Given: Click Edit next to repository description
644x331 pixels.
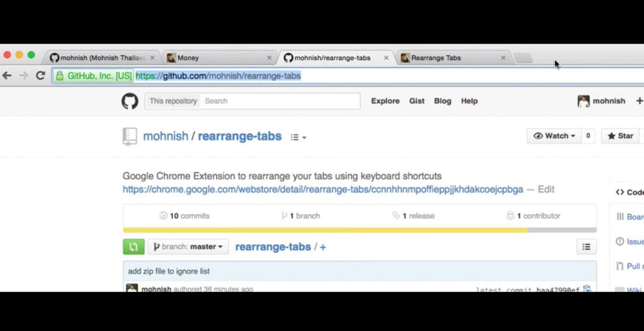Looking at the screenshot, I should click(546, 189).
